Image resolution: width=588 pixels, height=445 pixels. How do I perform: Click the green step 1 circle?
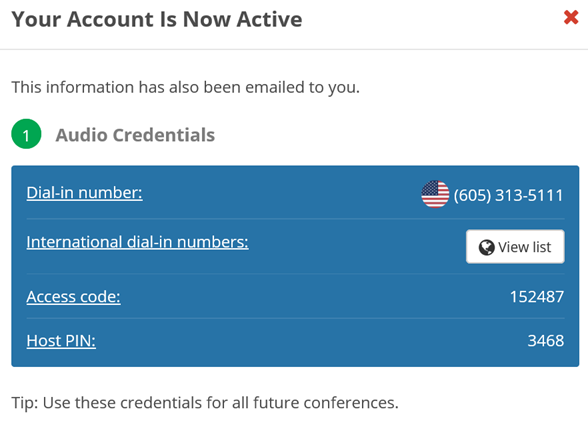pos(26,134)
